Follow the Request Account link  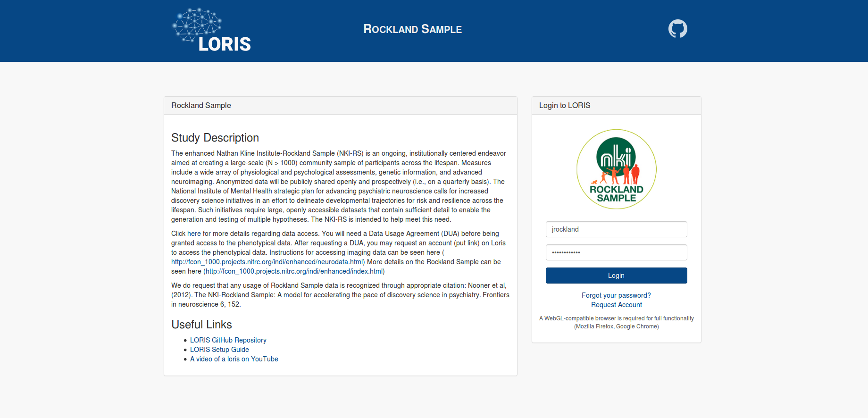(616, 305)
